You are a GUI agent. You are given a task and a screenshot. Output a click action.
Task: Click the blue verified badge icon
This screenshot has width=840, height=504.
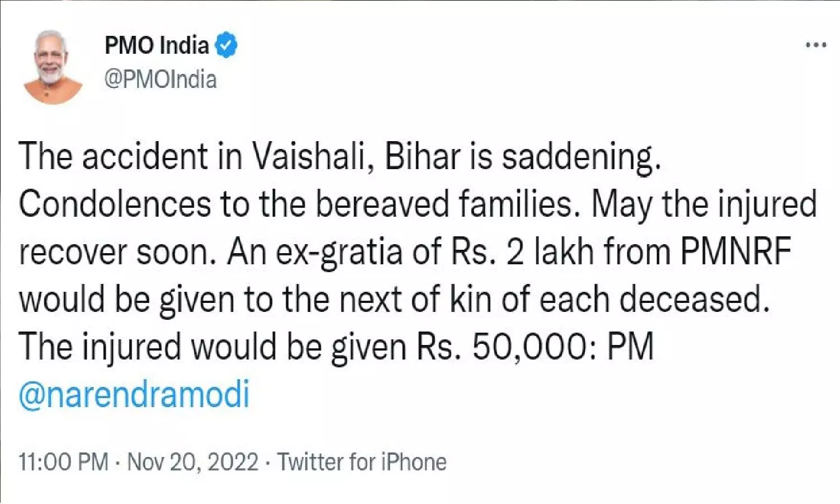[226, 45]
